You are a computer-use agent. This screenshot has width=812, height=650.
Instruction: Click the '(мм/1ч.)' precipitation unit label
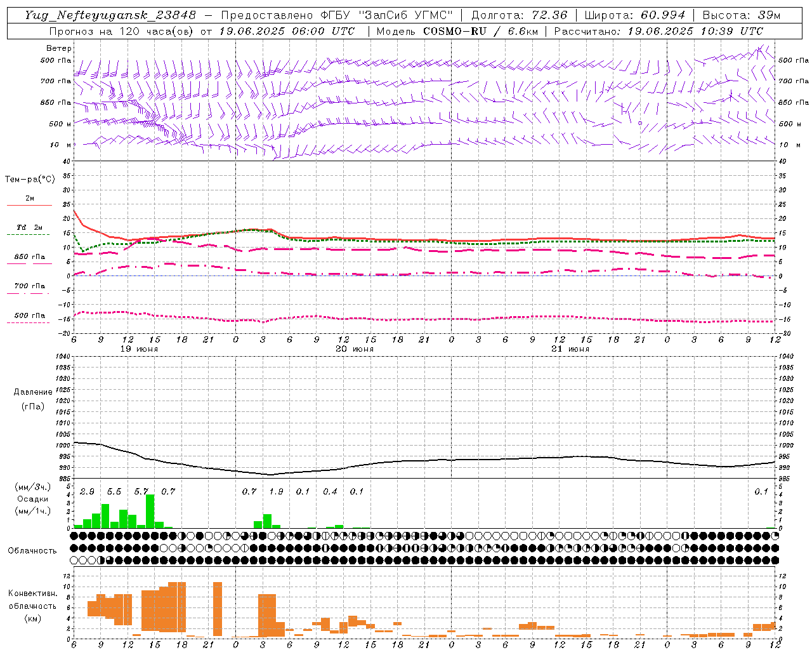tap(32, 511)
